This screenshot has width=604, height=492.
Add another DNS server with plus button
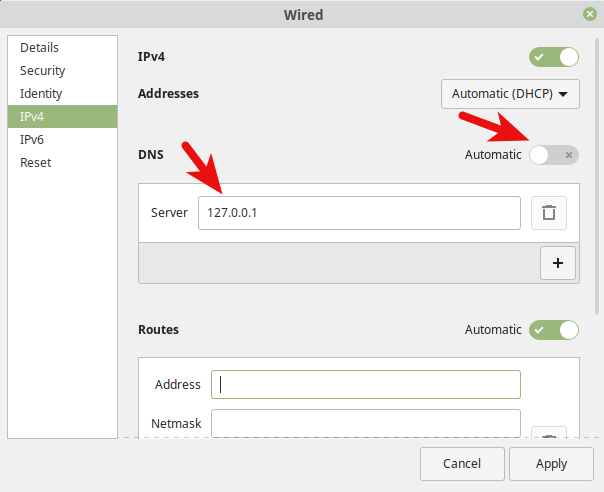click(x=557, y=263)
